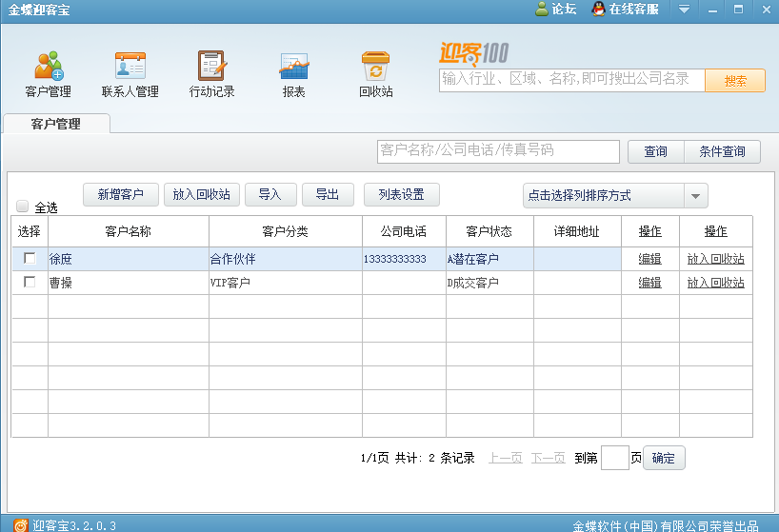
Task: Focus the 到第 page number input
Action: (615, 458)
